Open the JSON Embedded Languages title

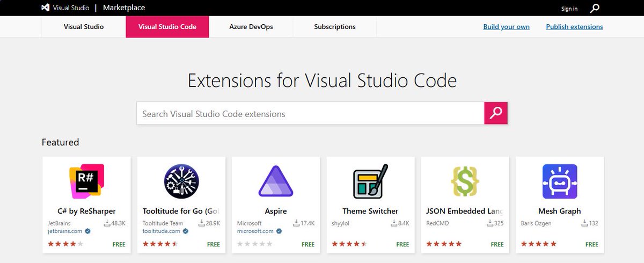point(465,211)
